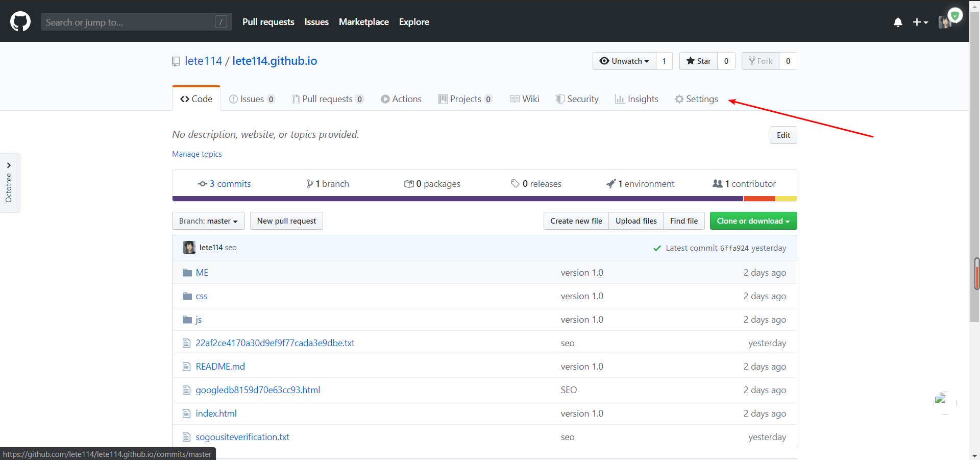
Task: Open the plus create-new dropdown
Action: click(x=920, y=22)
